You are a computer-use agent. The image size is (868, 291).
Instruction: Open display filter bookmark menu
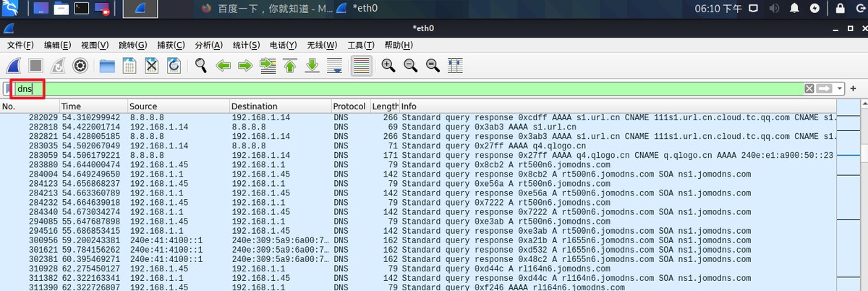[x=8, y=88]
